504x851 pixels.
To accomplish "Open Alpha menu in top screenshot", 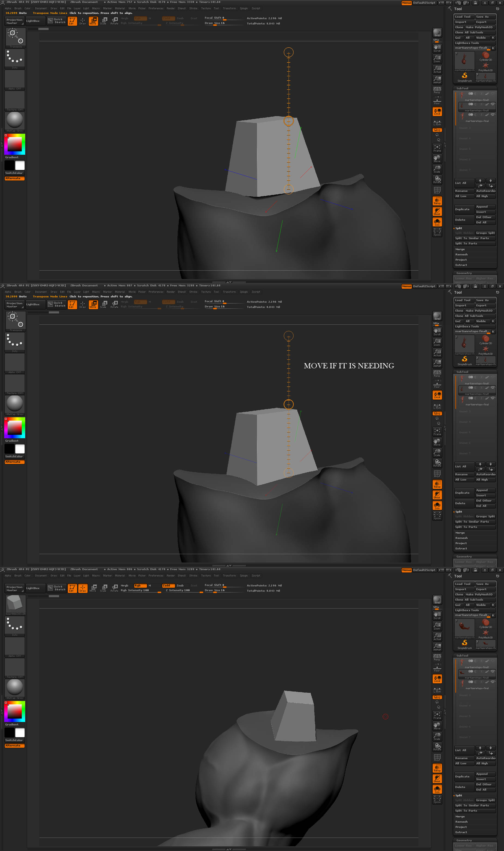I will [x=8, y=8].
